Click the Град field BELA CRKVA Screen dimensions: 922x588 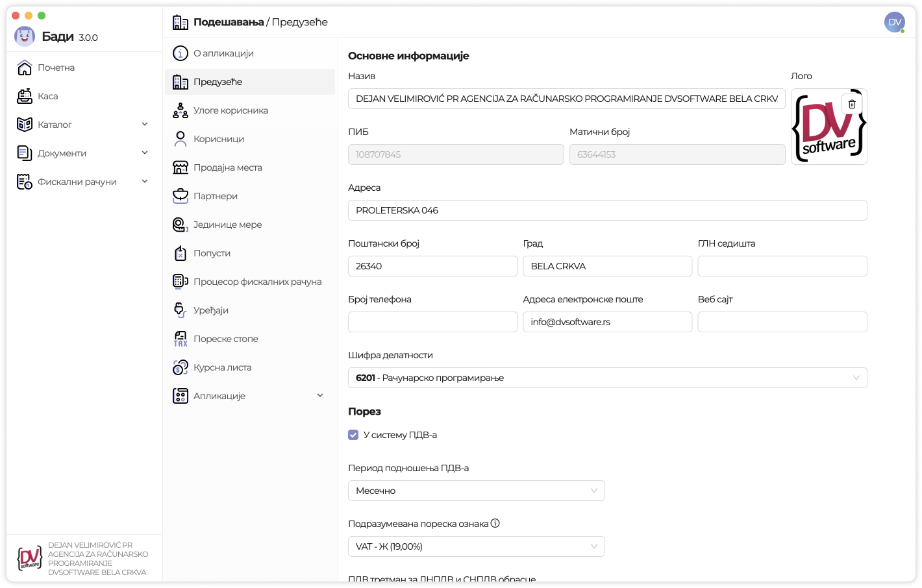(608, 266)
